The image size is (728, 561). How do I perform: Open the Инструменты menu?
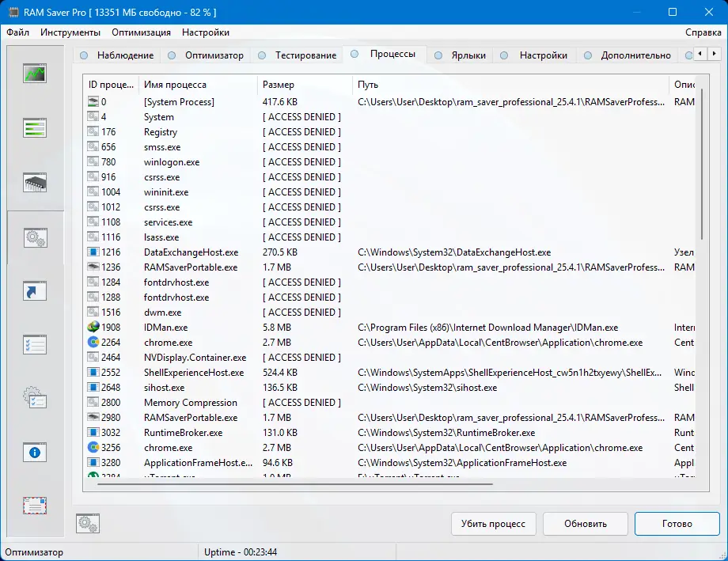70,32
